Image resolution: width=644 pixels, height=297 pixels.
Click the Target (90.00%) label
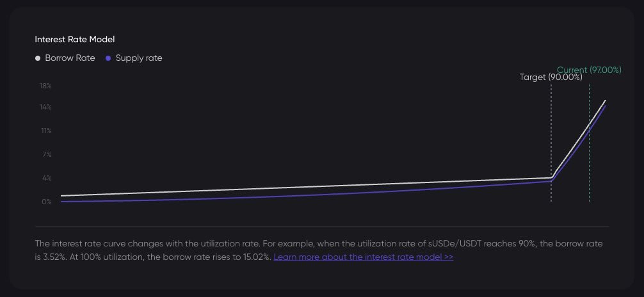[x=551, y=77]
